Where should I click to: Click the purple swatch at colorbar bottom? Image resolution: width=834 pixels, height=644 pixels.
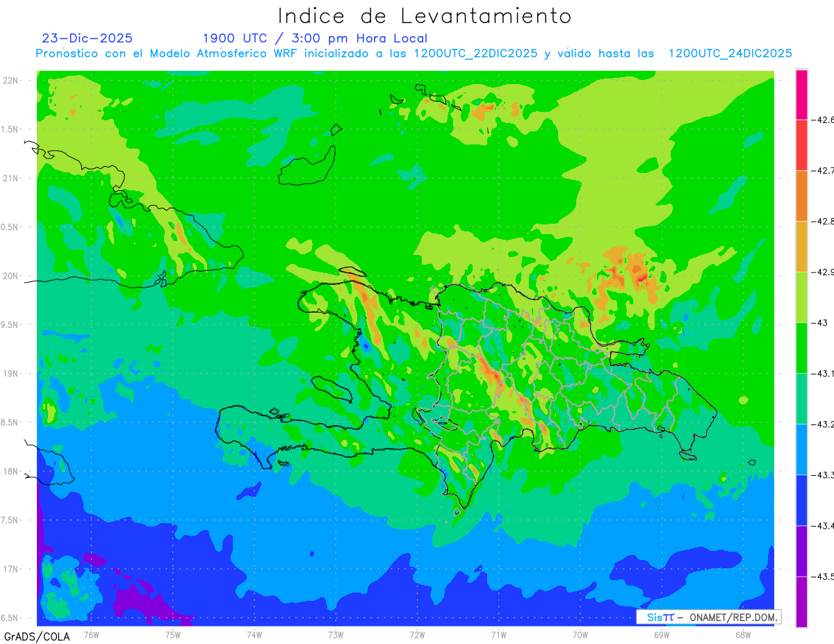801,602
